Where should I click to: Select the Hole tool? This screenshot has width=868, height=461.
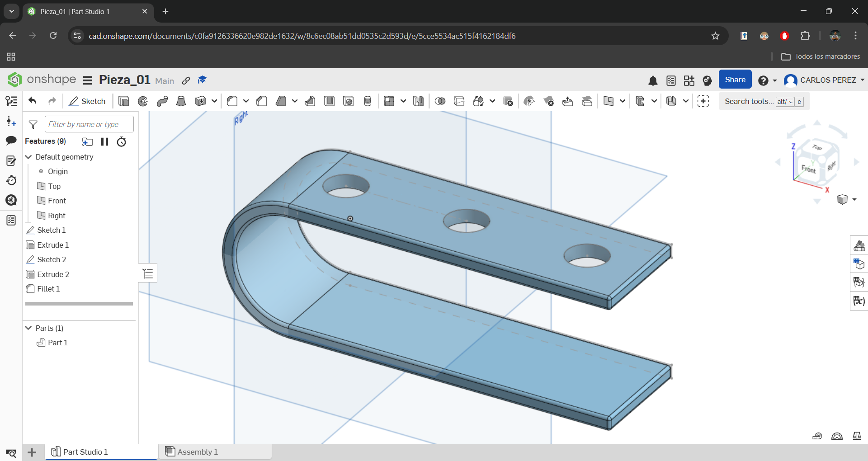coord(349,101)
